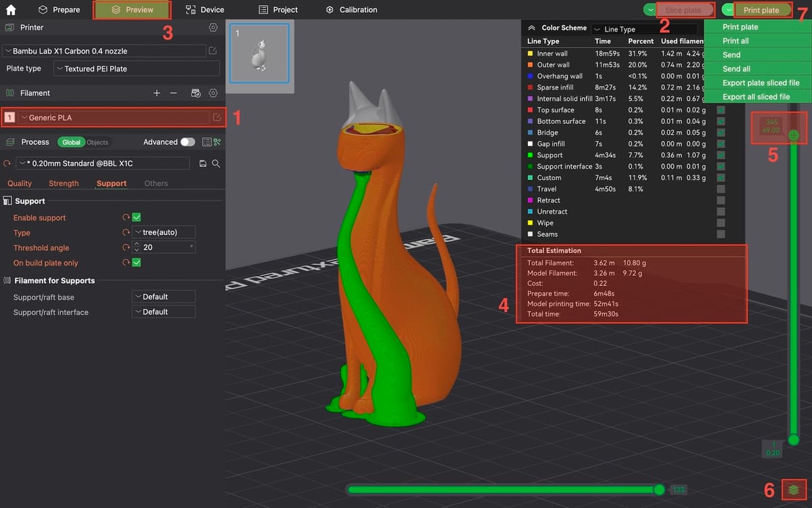Open the Color Scheme Line Type dropdown
The image size is (812, 508).
coord(643,29)
